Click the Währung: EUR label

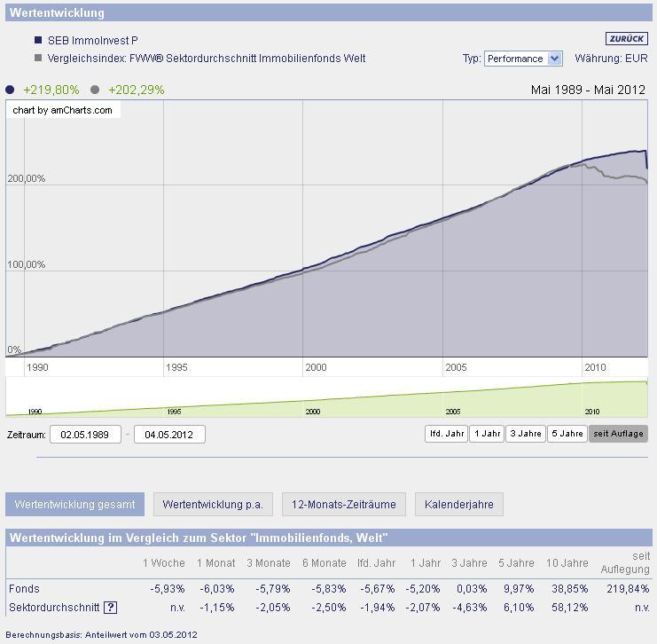(x=611, y=59)
